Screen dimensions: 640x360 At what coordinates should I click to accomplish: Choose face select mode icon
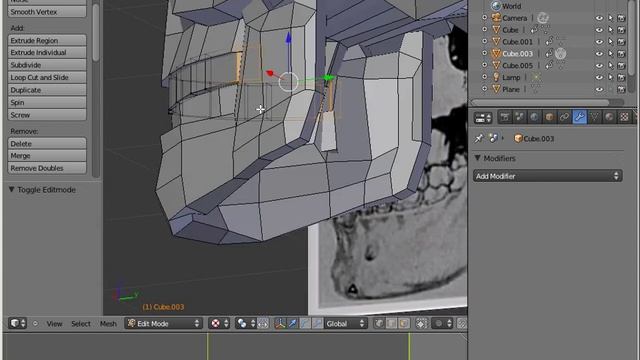404,324
